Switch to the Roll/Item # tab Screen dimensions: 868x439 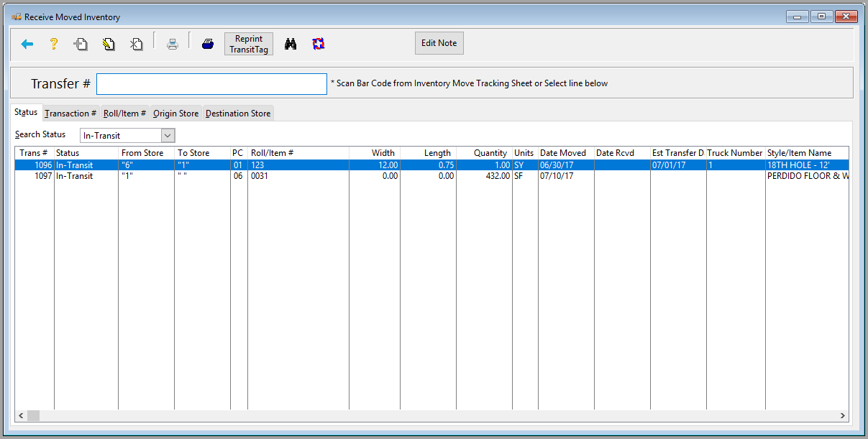point(125,114)
